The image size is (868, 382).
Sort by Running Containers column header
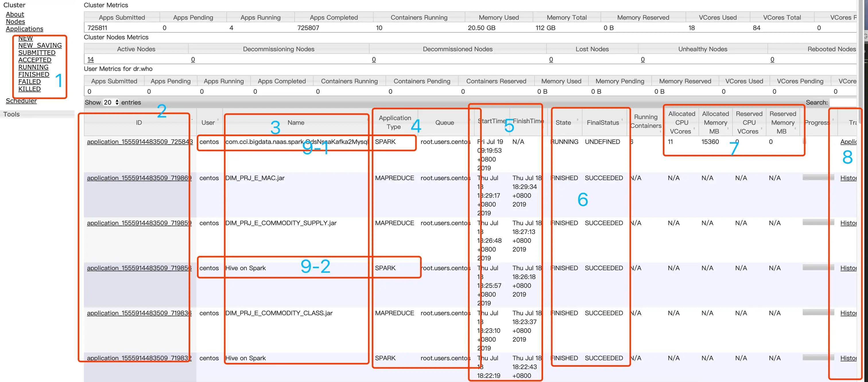[645, 121]
